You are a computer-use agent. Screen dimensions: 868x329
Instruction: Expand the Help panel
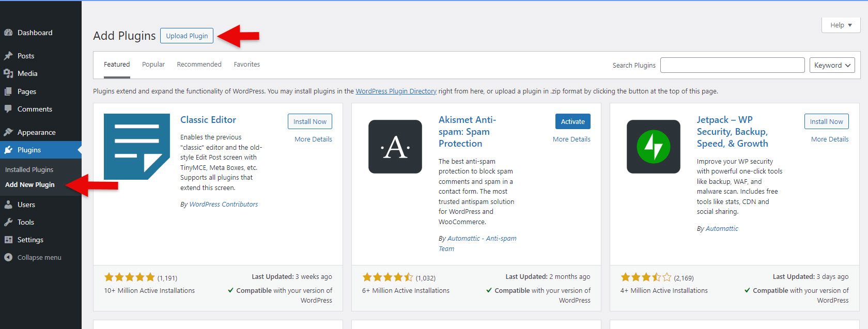pyautogui.click(x=841, y=25)
